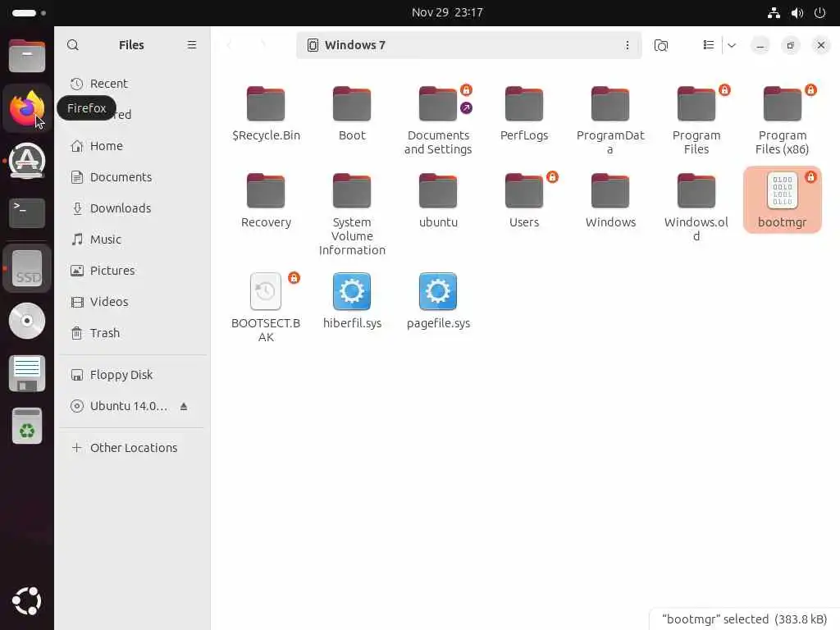
Task: Open the $Recycle.Bin folder icon
Action: click(x=266, y=104)
